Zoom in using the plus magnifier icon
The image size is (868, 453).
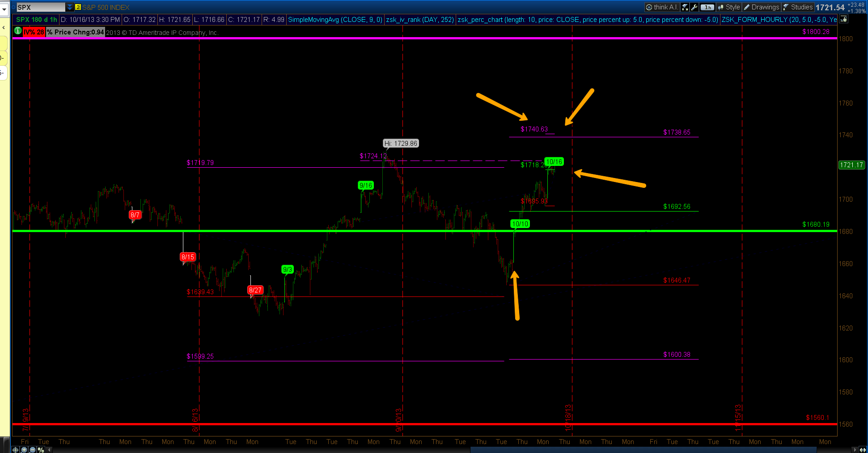click(x=24, y=450)
